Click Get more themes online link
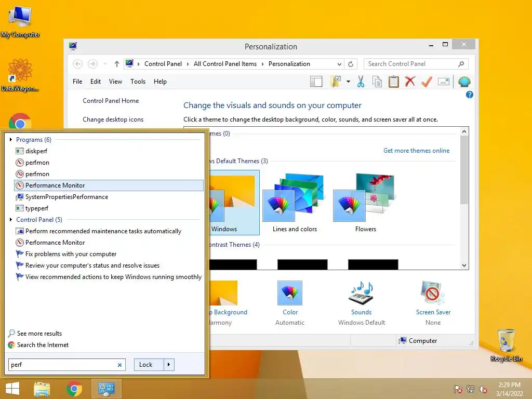This screenshot has height=399, width=532. click(416, 151)
